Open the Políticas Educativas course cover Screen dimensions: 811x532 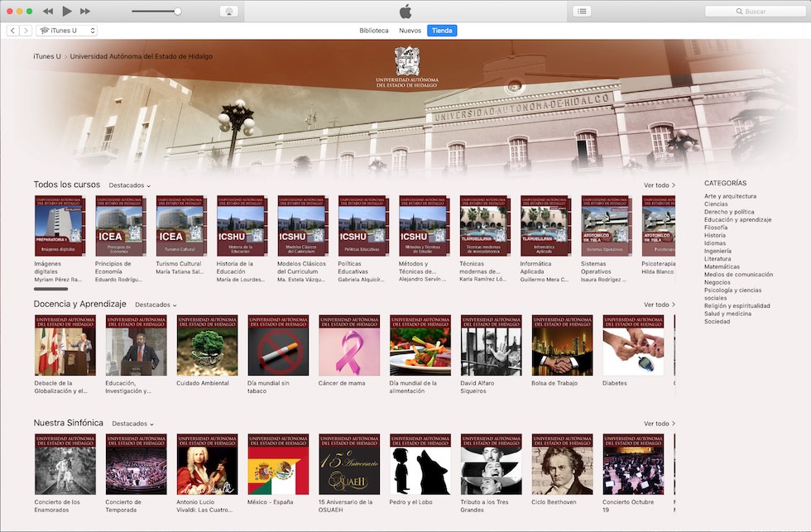(x=363, y=226)
